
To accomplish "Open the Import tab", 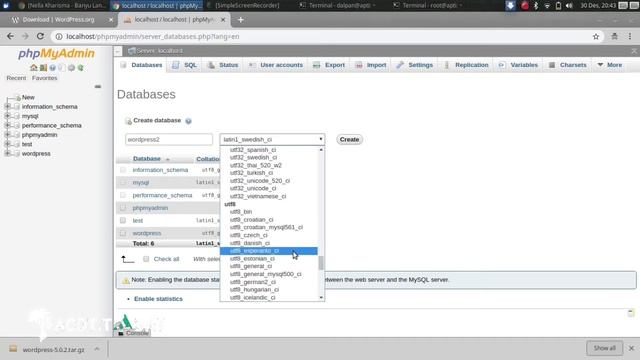I will click(371, 65).
